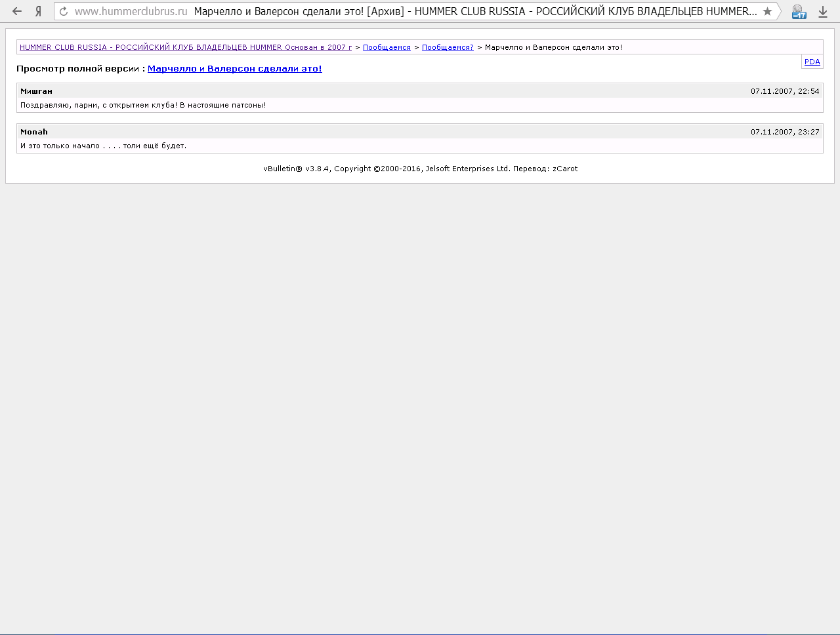Viewport: 840px width, 635px height.
Task: Click the post text И это только начало
Action: [x=60, y=146]
